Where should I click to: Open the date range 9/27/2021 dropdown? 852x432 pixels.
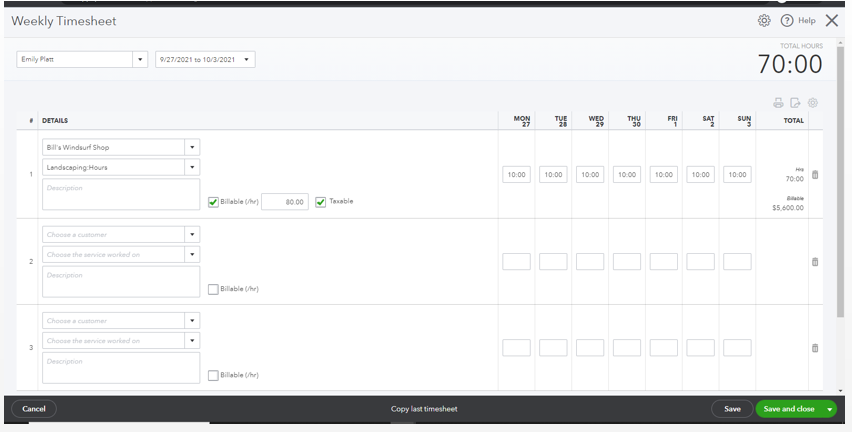246,59
